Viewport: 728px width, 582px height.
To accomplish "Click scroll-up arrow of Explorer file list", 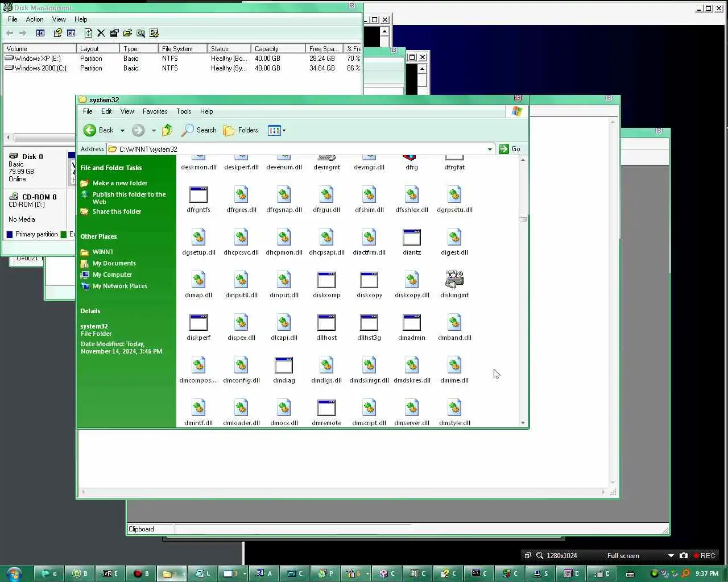I will [x=523, y=160].
